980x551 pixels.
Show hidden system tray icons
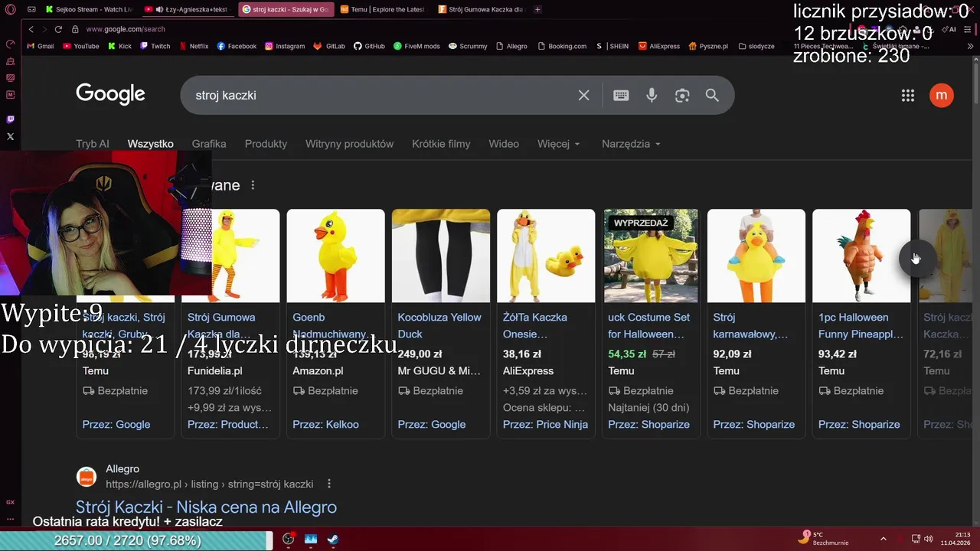point(883,540)
